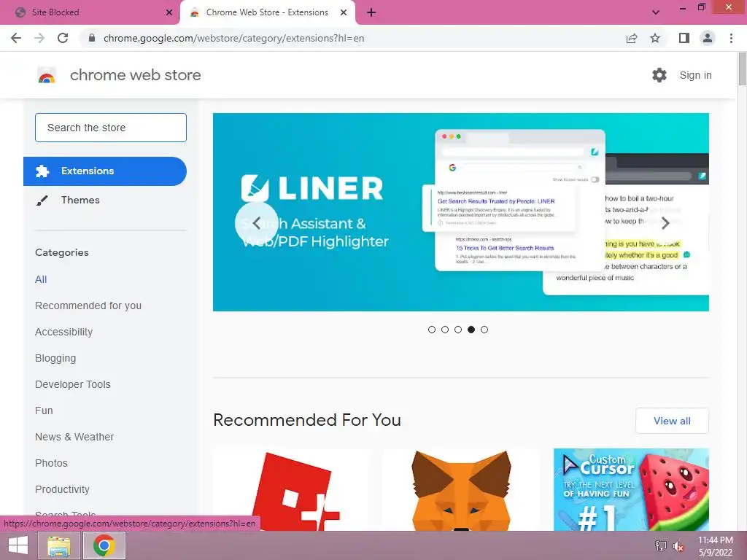This screenshot has height=560, width=747.
Task: Select Extensions in the sidebar
Action: [x=105, y=171]
